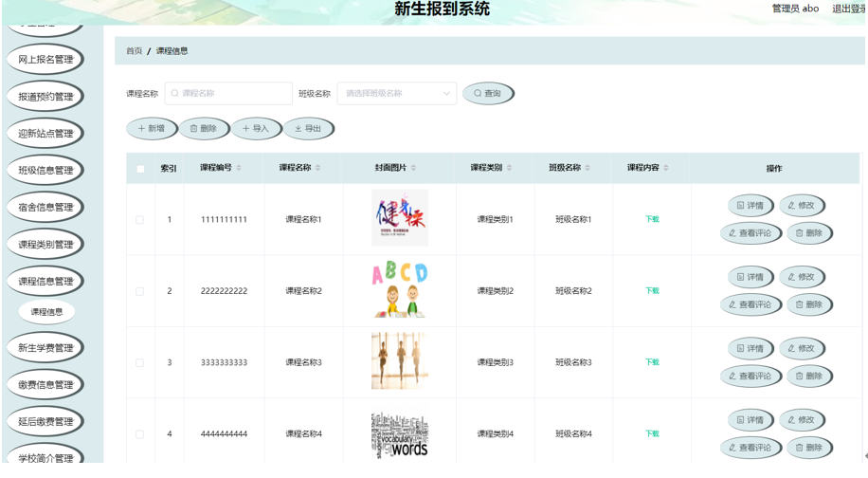Click the 新增 add button
The width and height of the screenshot is (868, 478).
152,128
